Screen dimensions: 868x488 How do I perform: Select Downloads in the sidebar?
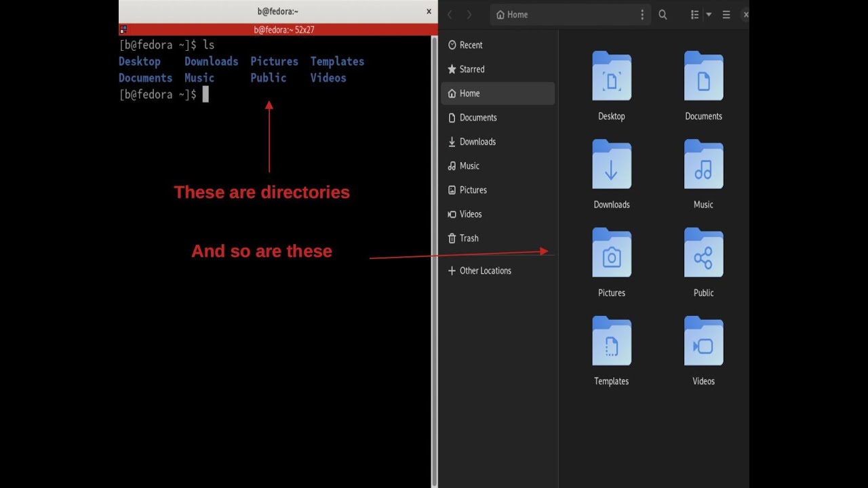click(498, 142)
